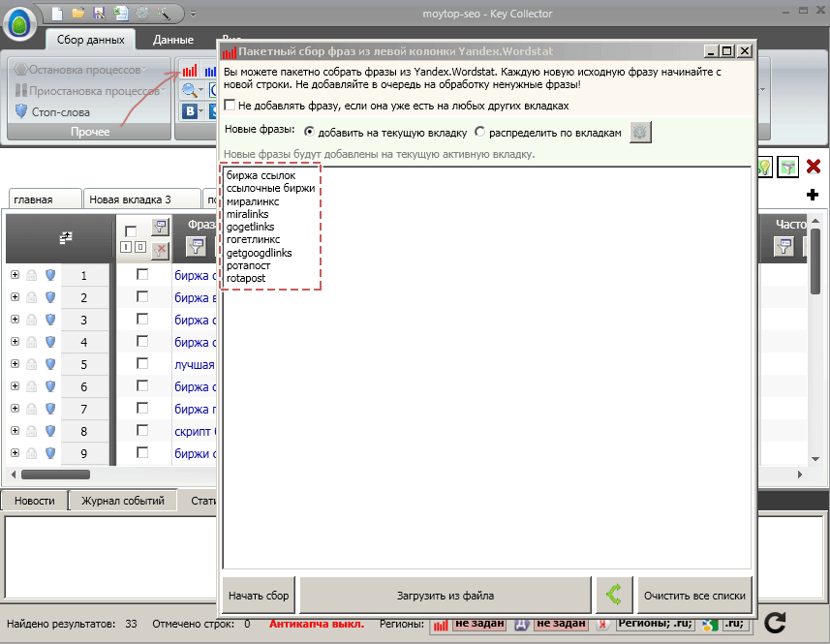Open Остановка процессов dropdown
The image size is (830, 644).
[x=79, y=70]
